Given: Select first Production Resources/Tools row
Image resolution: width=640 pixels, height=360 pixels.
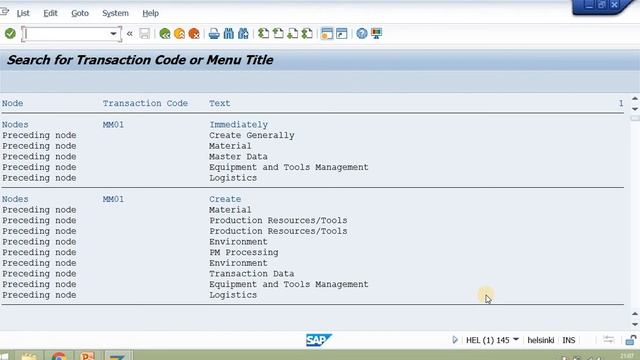Looking at the screenshot, I should (278, 220).
